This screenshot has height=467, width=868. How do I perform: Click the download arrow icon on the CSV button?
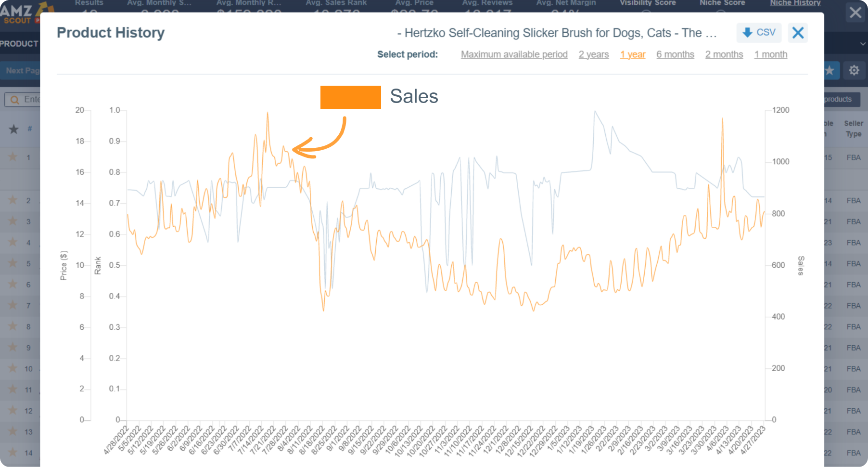click(x=747, y=33)
